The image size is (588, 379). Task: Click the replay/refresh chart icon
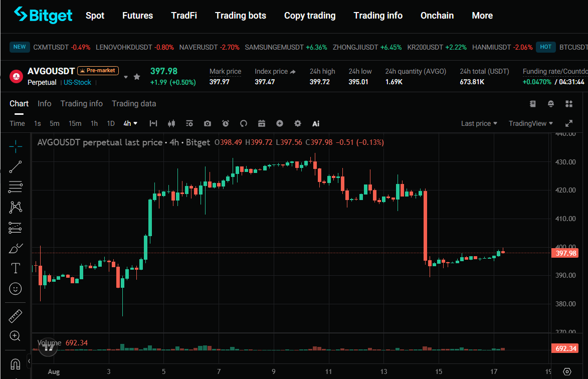tap(244, 123)
